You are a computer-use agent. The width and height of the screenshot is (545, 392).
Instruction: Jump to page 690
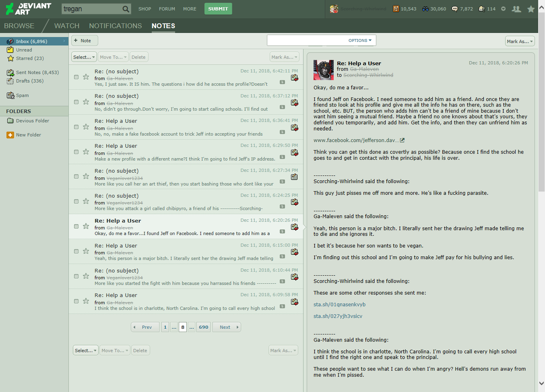coord(203,327)
